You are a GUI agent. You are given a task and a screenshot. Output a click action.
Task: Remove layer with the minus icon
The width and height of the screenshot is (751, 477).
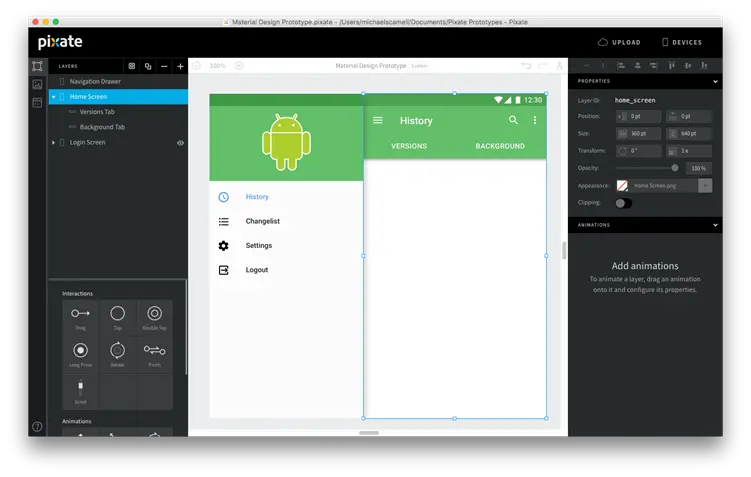coord(164,66)
